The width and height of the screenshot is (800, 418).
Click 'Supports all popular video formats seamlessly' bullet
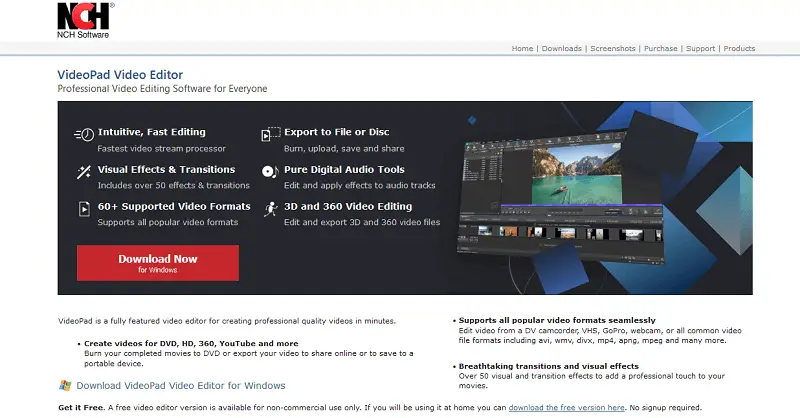click(557, 320)
